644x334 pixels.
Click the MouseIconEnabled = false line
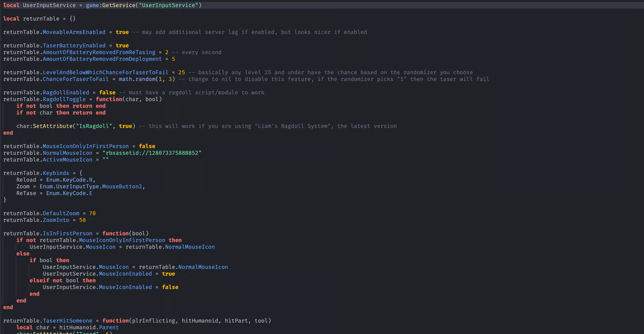coord(110,287)
